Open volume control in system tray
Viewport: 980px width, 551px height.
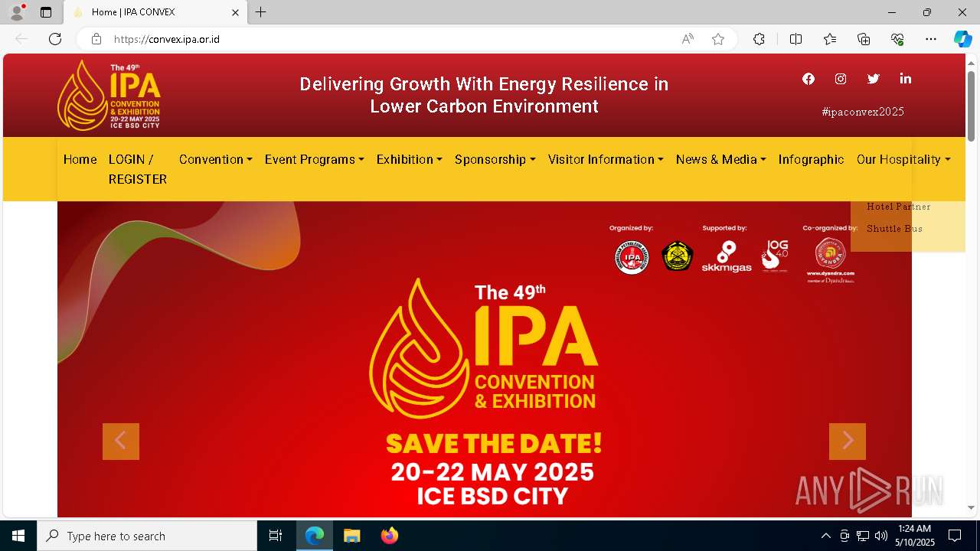pos(881,536)
